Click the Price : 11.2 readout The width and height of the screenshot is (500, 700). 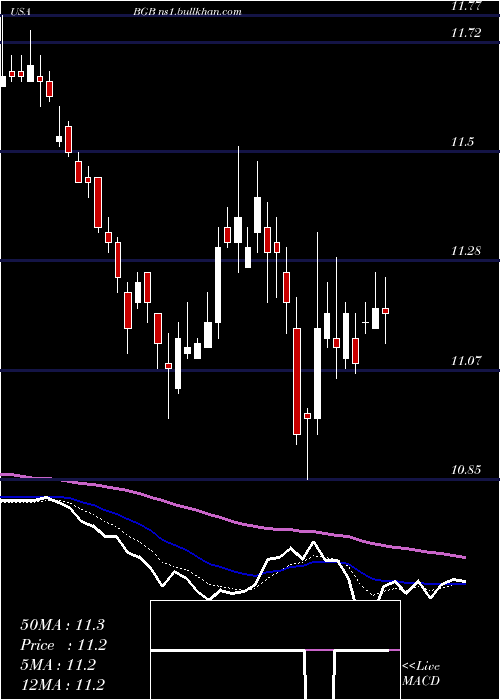62,645
